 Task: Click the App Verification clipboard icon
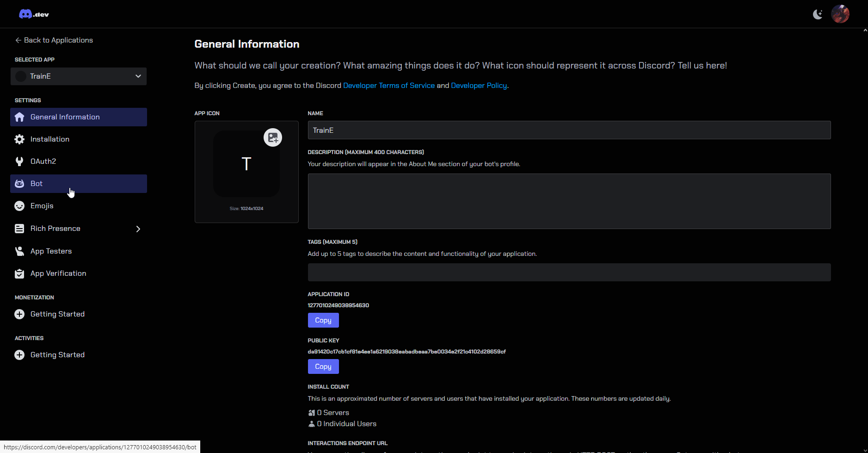coord(19,273)
